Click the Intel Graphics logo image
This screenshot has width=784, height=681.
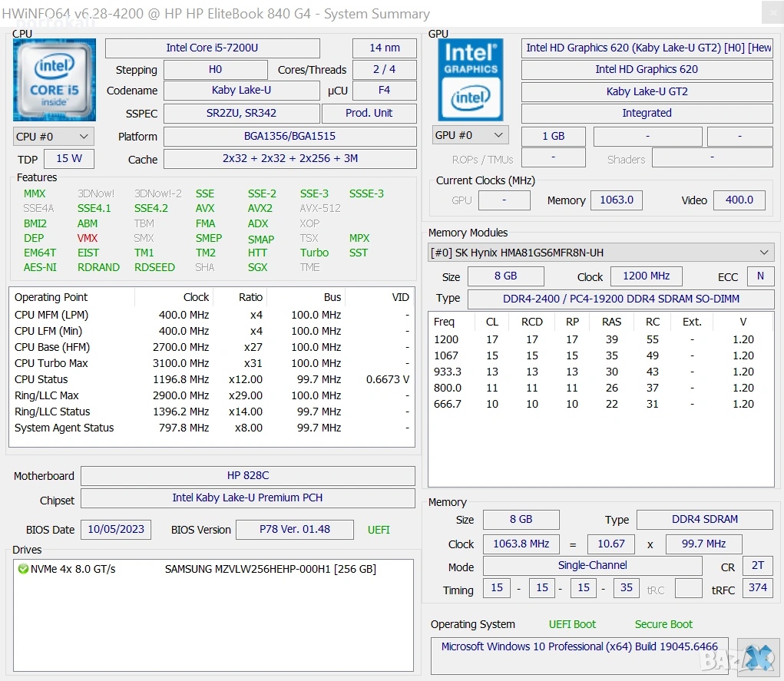click(471, 80)
